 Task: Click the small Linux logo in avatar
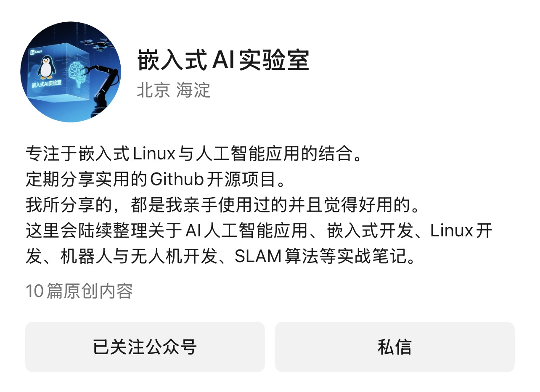click(x=37, y=52)
